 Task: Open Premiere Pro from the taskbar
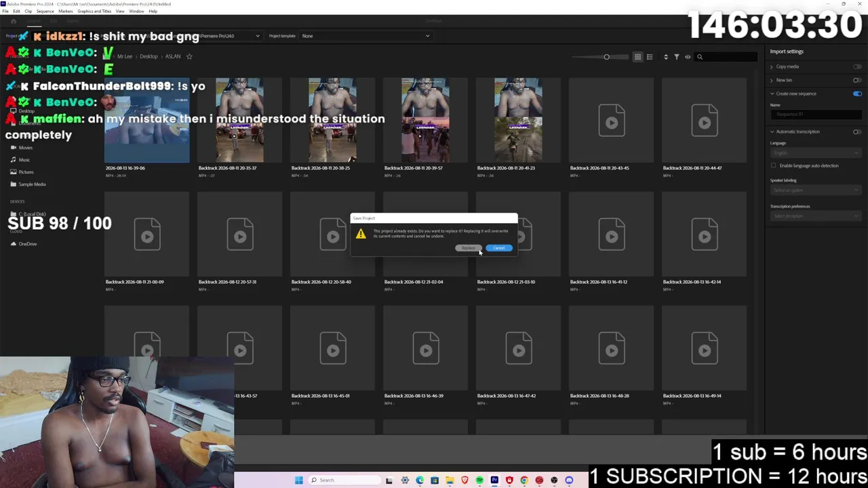[x=494, y=481]
